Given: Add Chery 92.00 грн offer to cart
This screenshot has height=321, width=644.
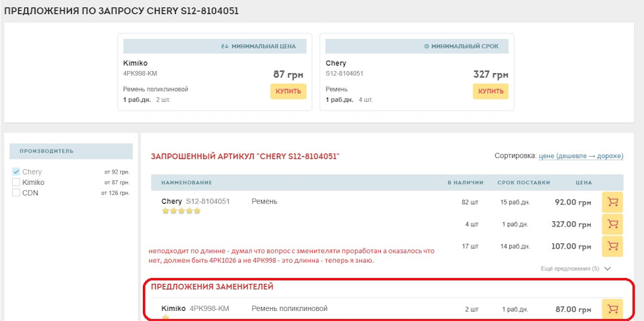Looking at the screenshot, I should pyautogui.click(x=612, y=202).
